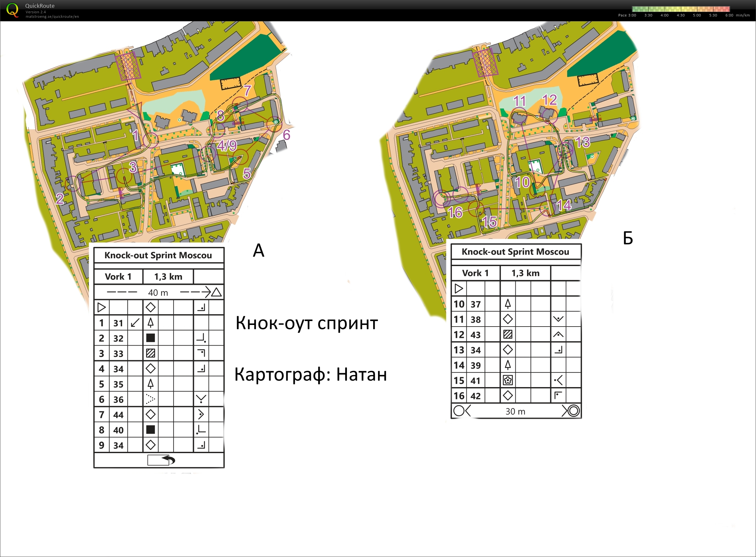Click the large letter 'A' label
Screen dimensions: 756x557
pyautogui.click(x=258, y=251)
